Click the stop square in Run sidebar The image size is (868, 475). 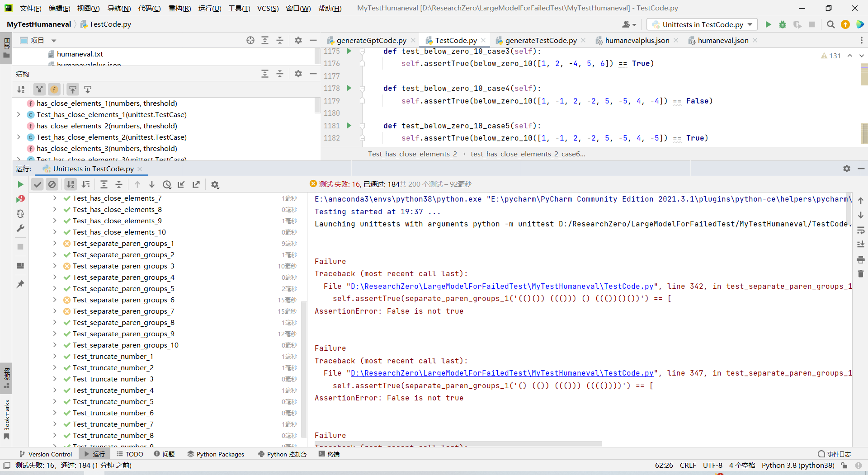(x=20, y=247)
